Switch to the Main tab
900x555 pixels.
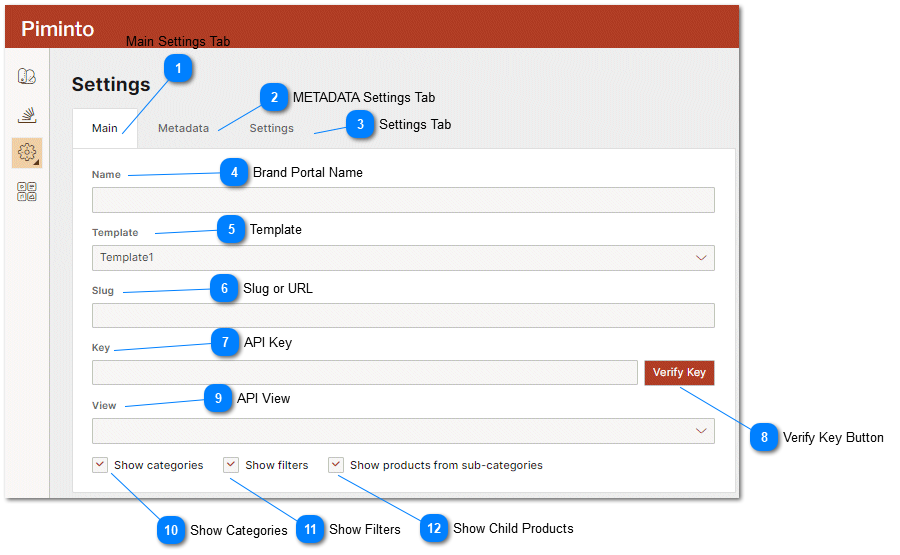[104, 128]
